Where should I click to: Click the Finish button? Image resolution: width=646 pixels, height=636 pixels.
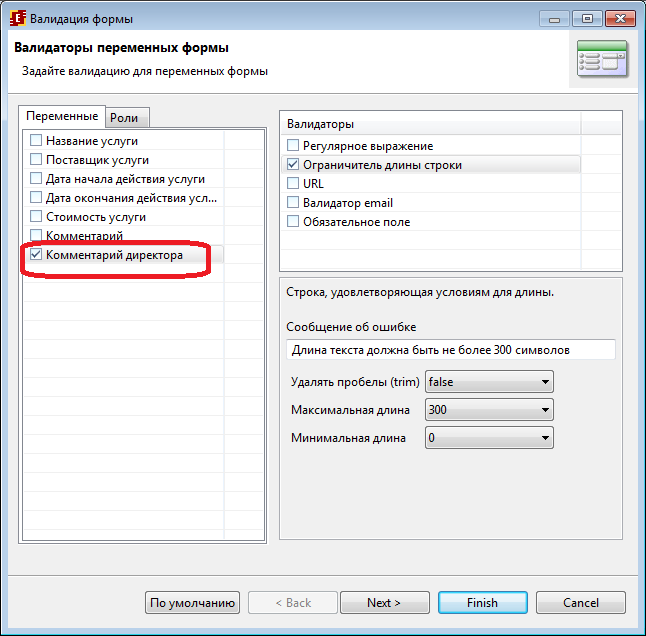pyautogui.click(x=482, y=603)
